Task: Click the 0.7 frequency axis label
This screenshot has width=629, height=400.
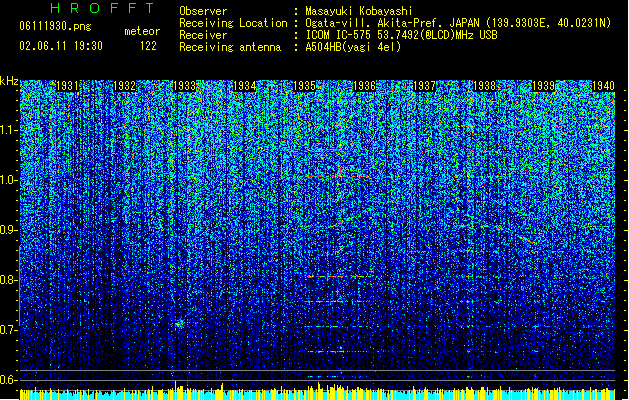Action: coord(9,330)
